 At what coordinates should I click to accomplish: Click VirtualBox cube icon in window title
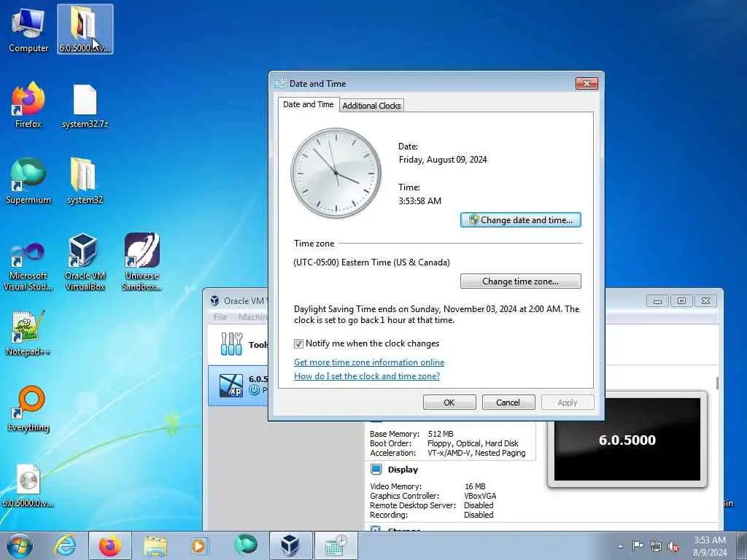tap(215, 301)
